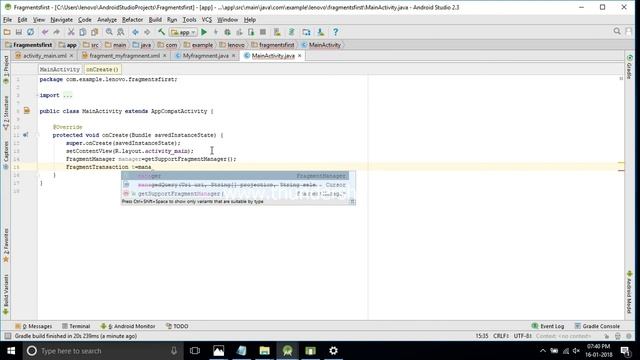Open the Navigate menu

(x=61, y=20)
